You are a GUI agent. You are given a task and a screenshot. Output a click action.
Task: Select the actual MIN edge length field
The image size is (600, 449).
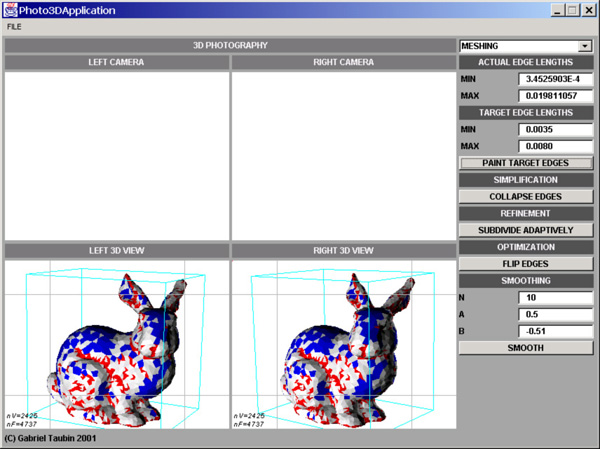coord(556,79)
